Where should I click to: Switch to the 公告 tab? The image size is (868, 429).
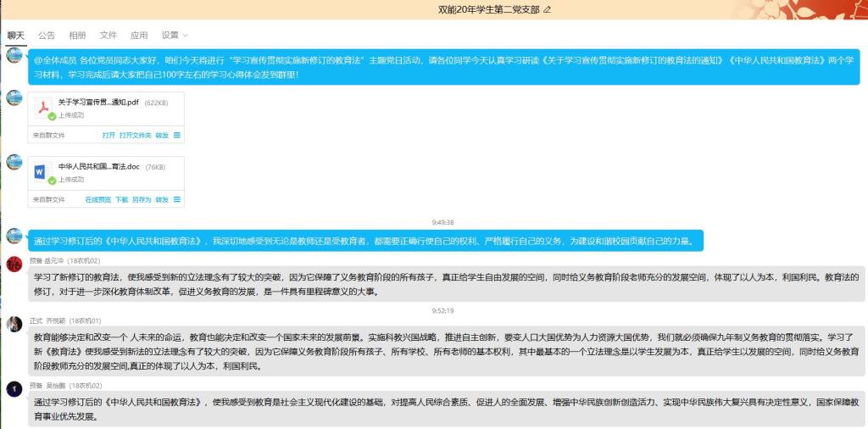[x=47, y=35]
